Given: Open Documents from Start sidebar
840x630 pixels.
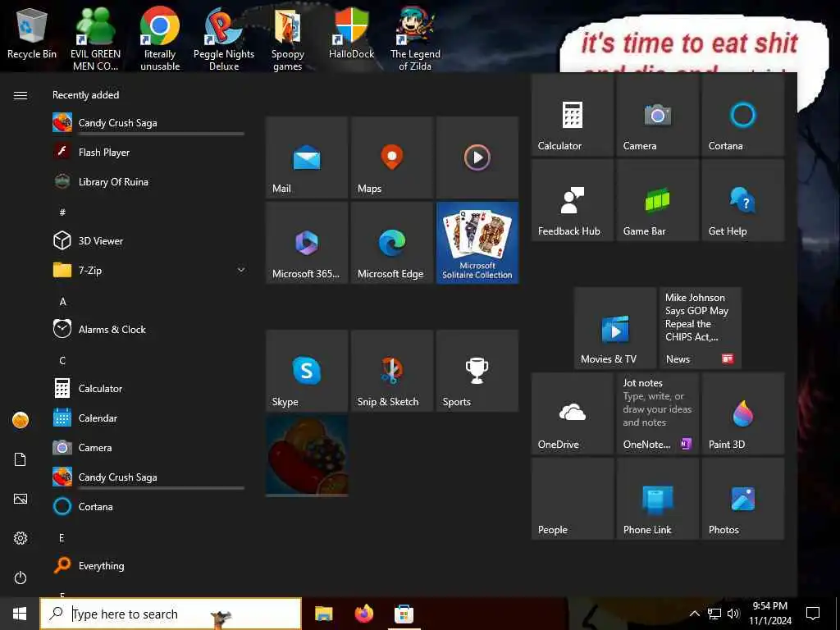Looking at the screenshot, I should [x=21, y=459].
